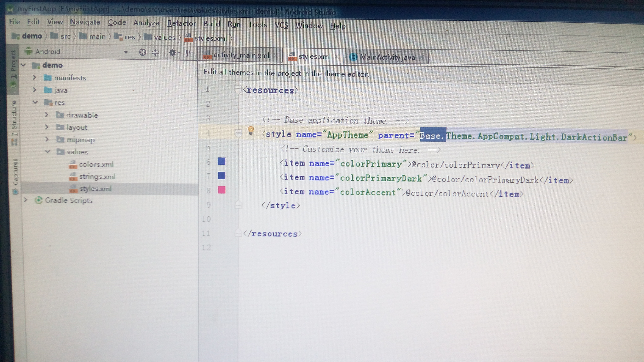
Task: Open the Help menu
Action: point(338,26)
